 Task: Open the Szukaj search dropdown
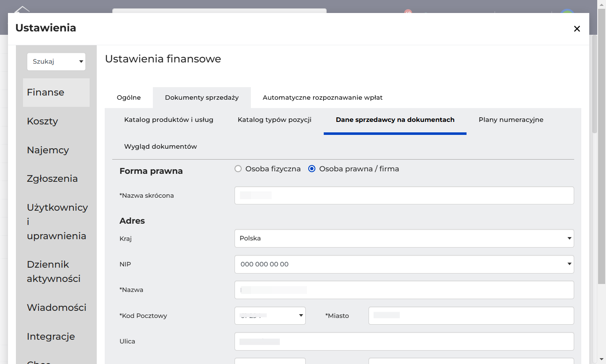(56, 62)
